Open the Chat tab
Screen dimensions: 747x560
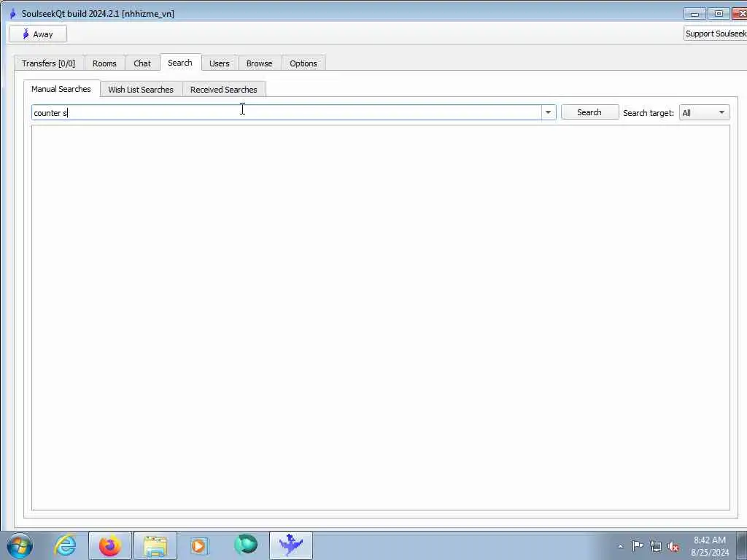(x=142, y=63)
